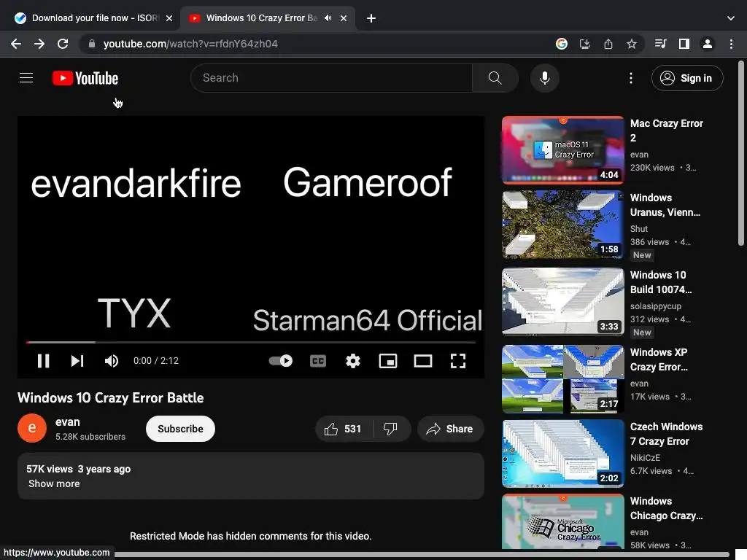Open Windows Uranus, Vienna video thumbnail
This screenshot has width=747, height=560.
[562, 225]
